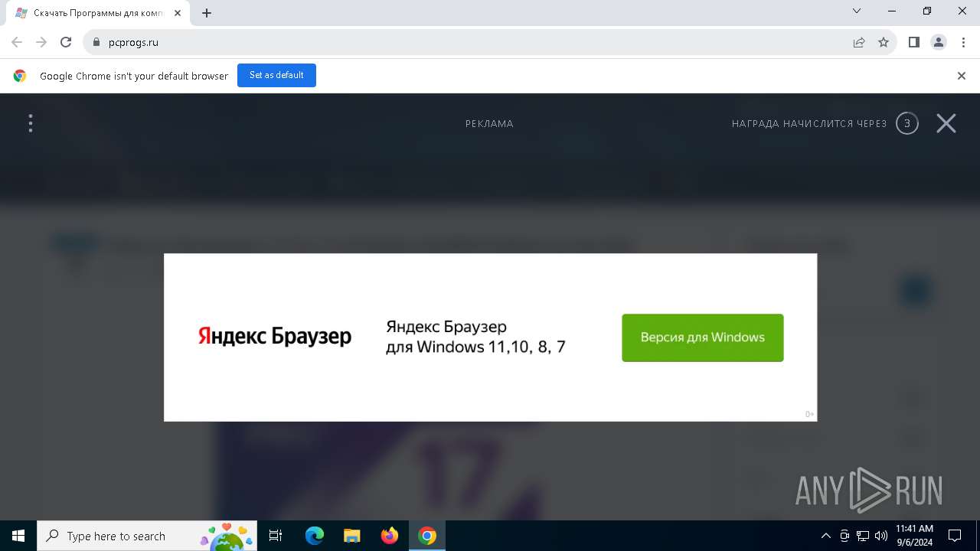Open File Explorer from the taskbar
The image size is (980, 551).
(x=351, y=536)
